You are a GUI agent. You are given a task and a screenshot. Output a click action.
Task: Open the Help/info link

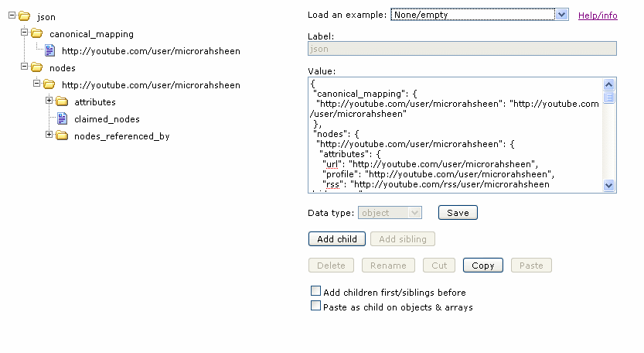tap(598, 15)
